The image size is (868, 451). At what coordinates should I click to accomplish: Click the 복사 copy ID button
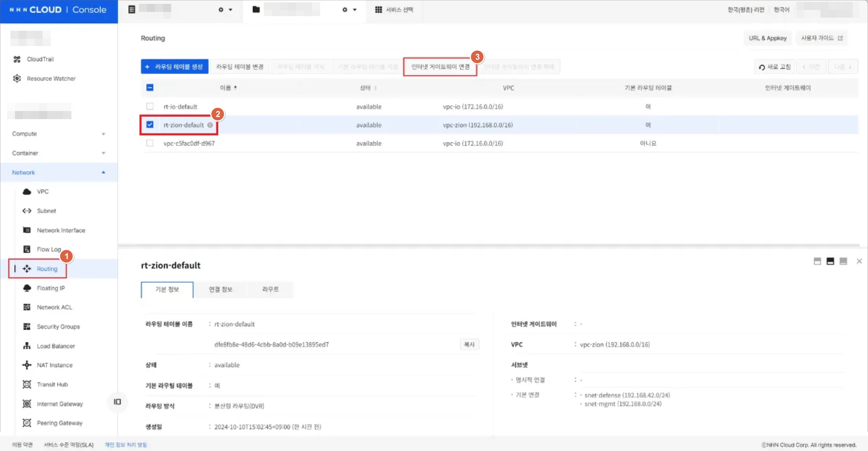469,345
